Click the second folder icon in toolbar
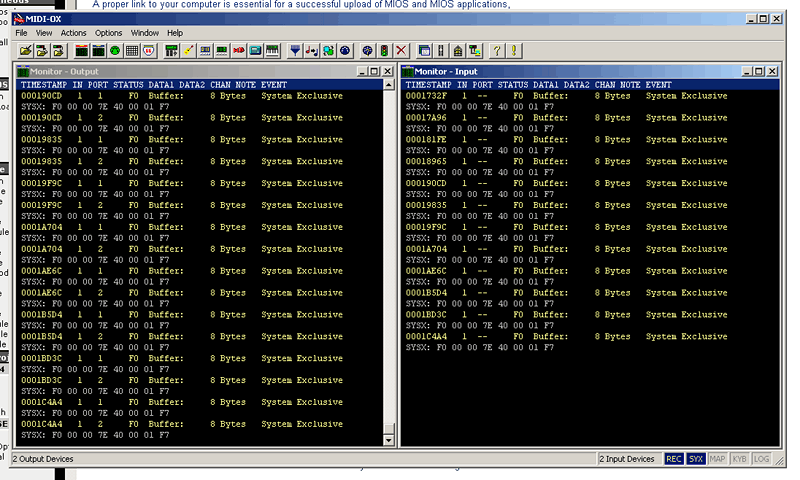 42,50
